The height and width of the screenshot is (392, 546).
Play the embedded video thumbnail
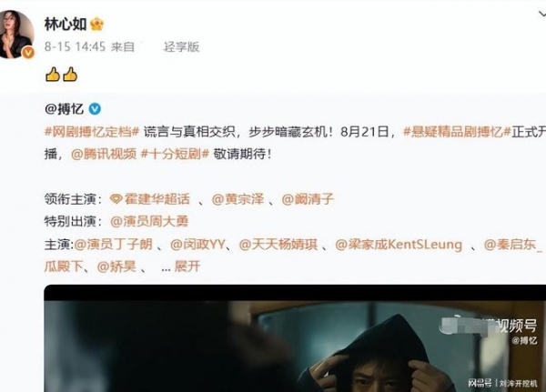pos(295,338)
